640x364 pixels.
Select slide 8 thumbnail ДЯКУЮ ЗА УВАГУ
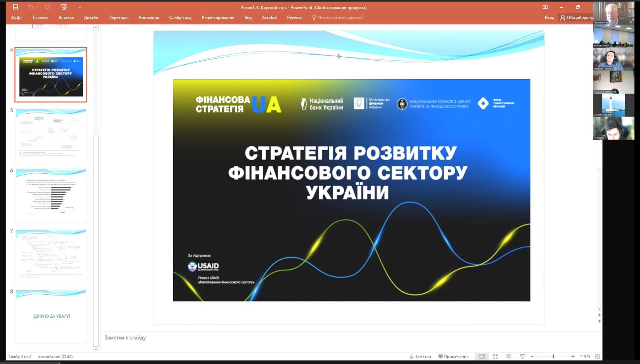pyautogui.click(x=51, y=316)
